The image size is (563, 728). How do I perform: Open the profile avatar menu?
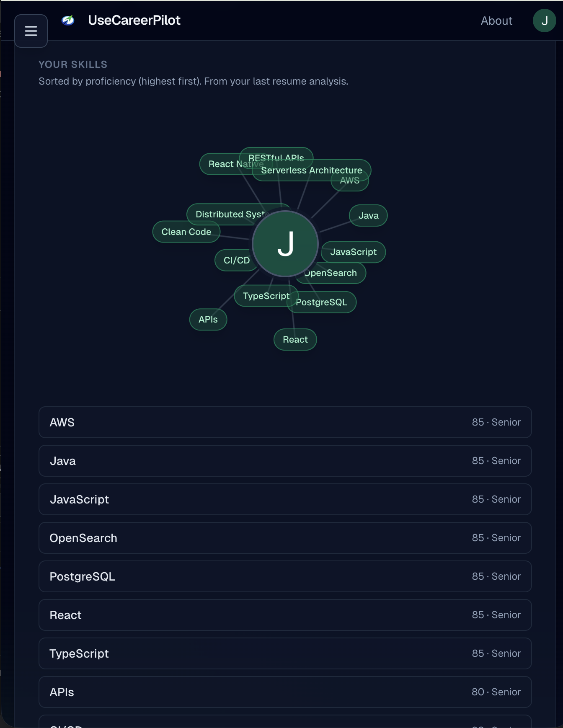tap(544, 20)
